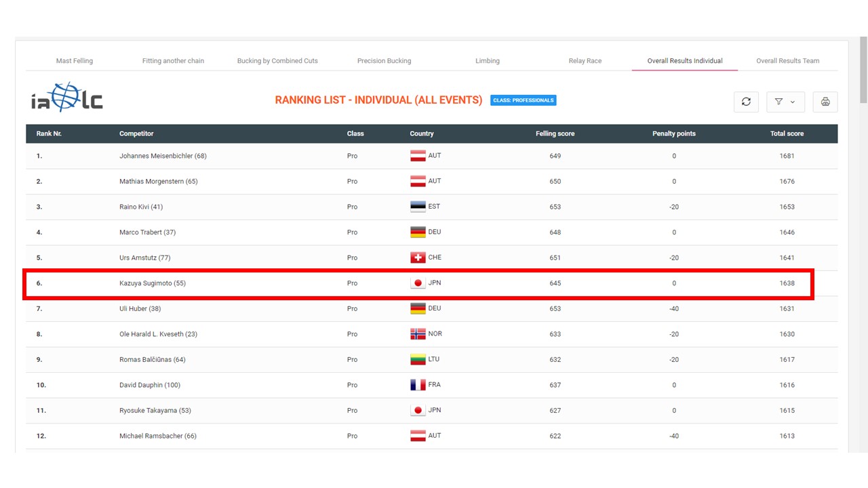Click the refresh icon button

(746, 102)
